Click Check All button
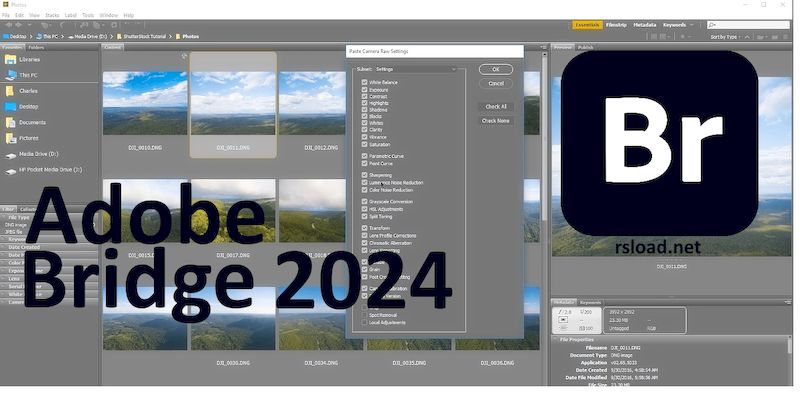The height and width of the screenshot is (393, 800). (495, 107)
